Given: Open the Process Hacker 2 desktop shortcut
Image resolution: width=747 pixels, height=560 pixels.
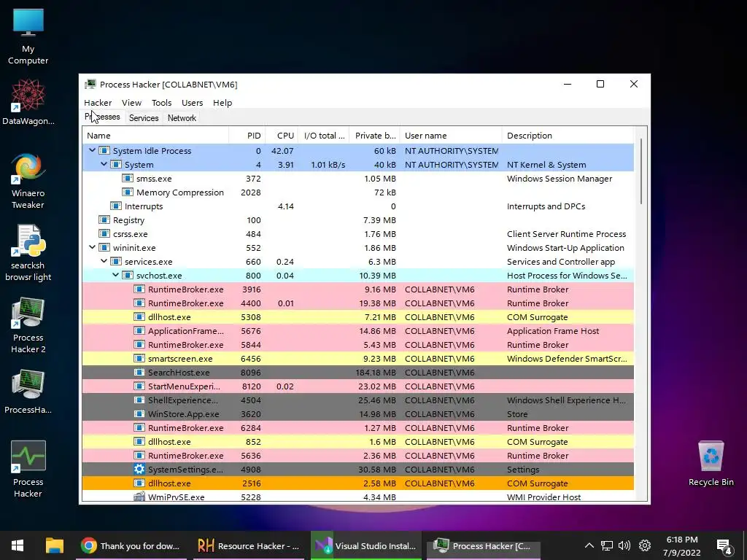Looking at the screenshot, I should click(x=28, y=325).
